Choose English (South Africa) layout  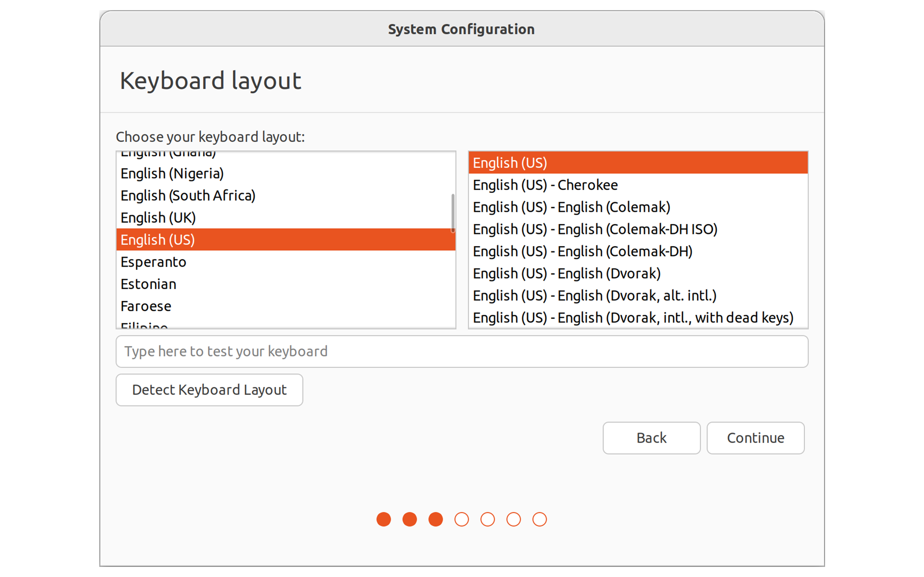(x=187, y=195)
